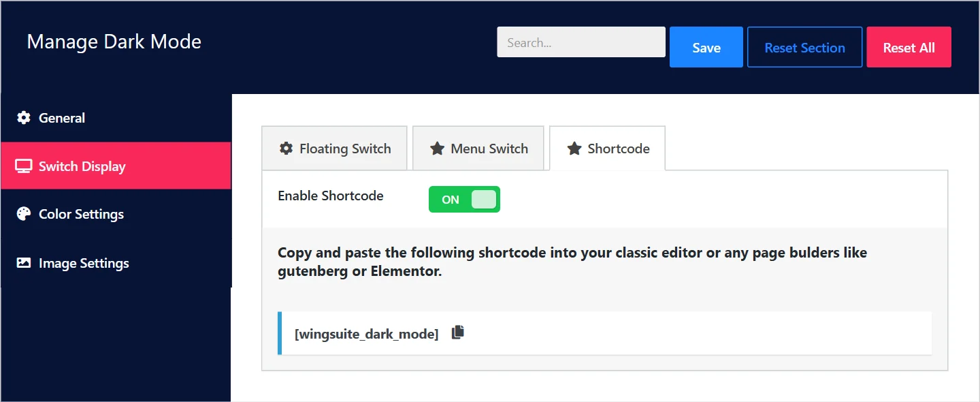The width and height of the screenshot is (980, 402).
Task: Switch to the Menu Switch tab
Action: [478, 148]
